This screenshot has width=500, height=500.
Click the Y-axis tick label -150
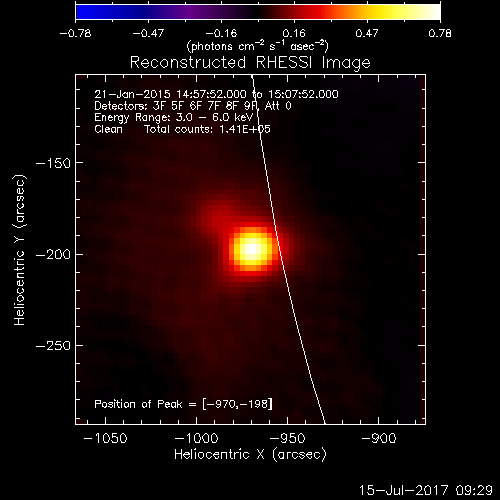point(53,163)
